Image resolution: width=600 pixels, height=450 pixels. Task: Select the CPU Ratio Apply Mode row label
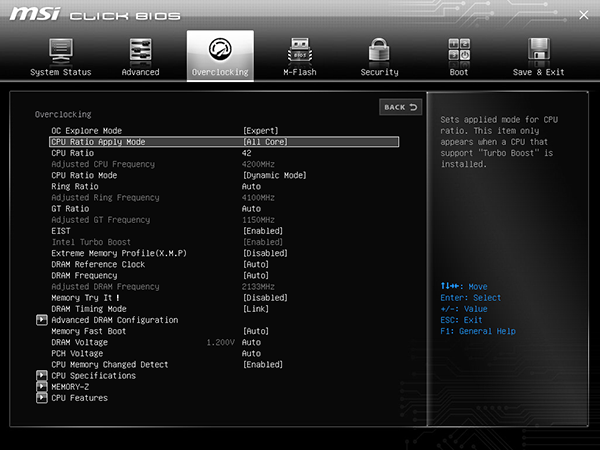98,142
